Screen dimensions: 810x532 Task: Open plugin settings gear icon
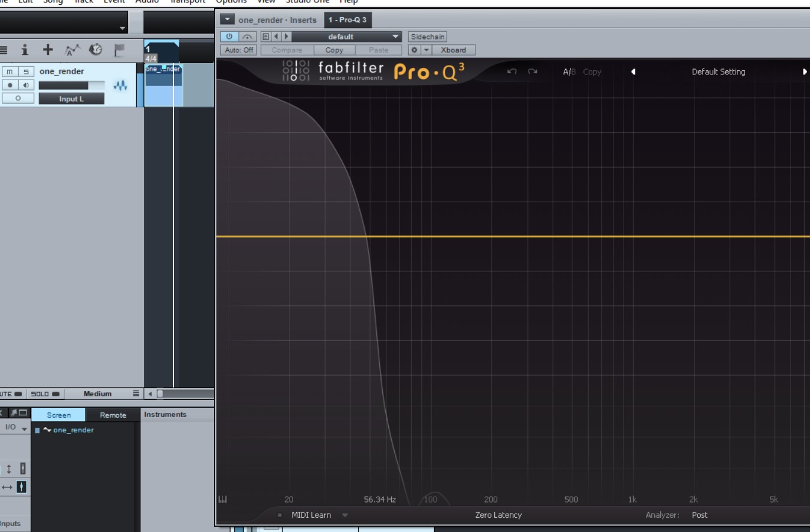(x=414, y=50)
